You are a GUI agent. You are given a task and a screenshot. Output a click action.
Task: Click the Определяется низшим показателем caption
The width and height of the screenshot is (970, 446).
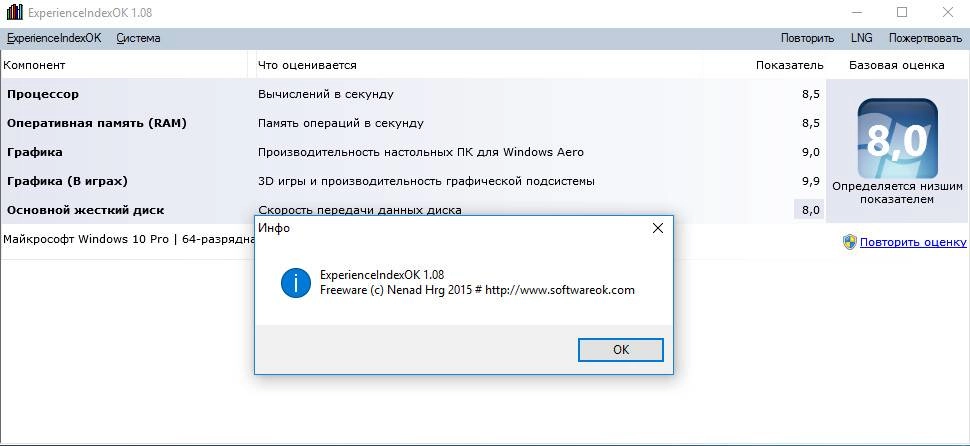tap(897, 192)
